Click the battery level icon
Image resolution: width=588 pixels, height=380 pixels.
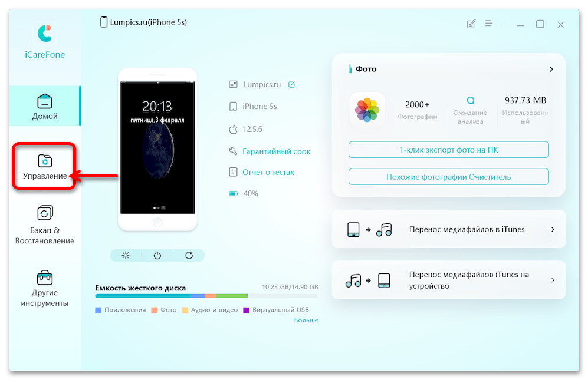point(233,194)
